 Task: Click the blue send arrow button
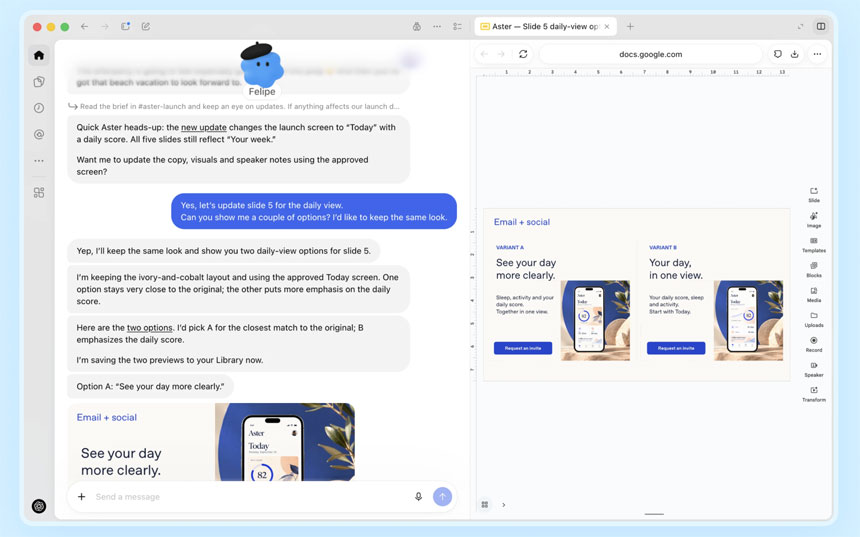point(443,496)
